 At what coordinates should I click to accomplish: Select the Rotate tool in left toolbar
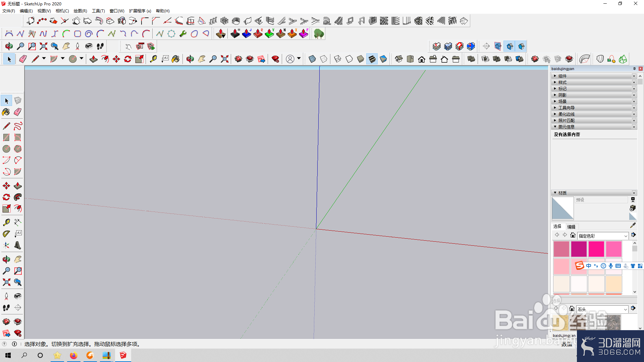tap(6, 197)
